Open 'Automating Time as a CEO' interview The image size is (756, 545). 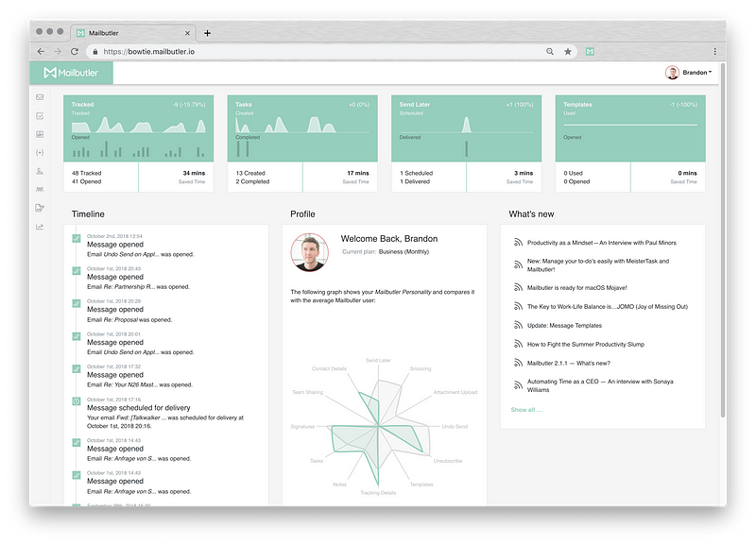[600, 385]
